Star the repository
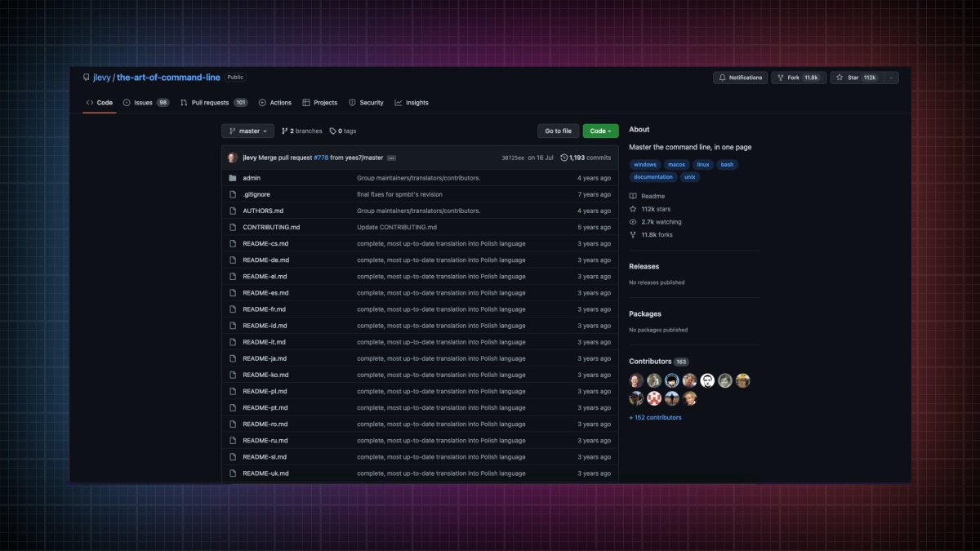The width and height of the screenshot is (980, 551). (856, 78)
